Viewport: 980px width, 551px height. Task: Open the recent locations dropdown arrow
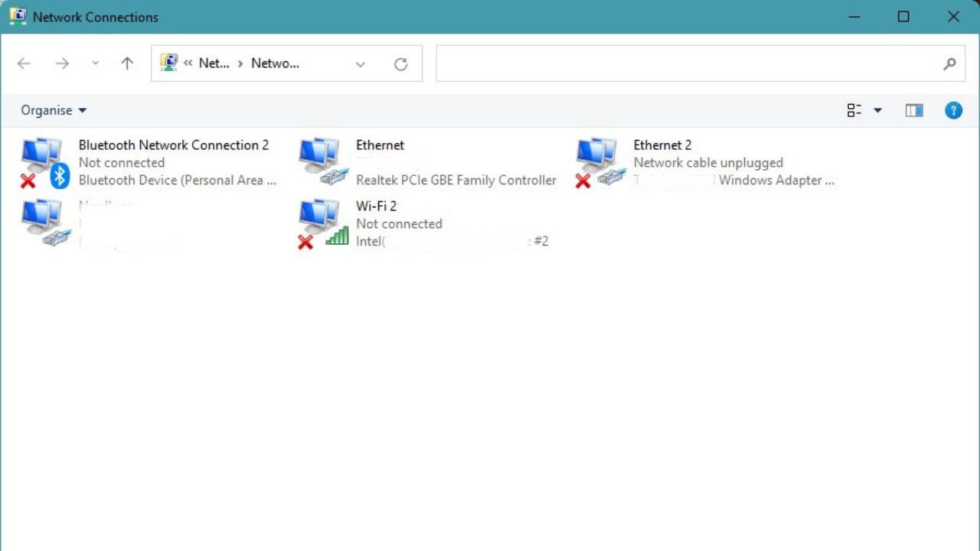click(95, 64)
